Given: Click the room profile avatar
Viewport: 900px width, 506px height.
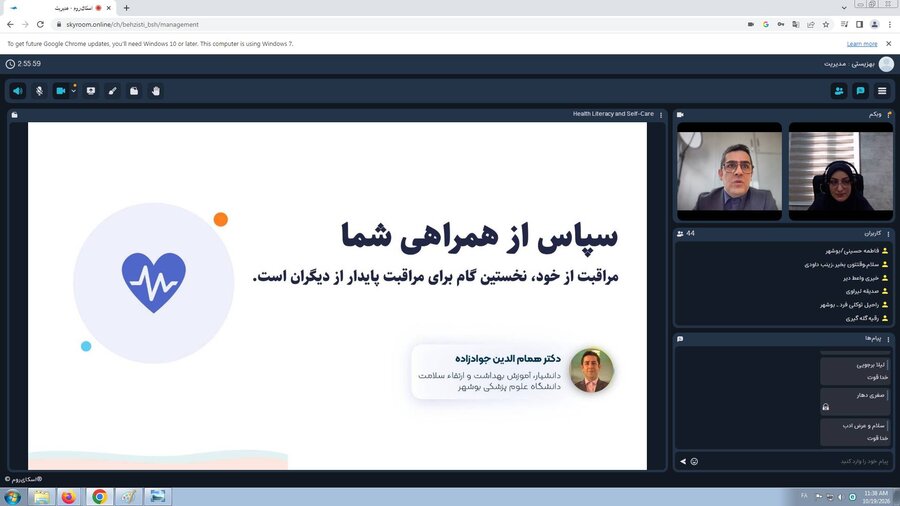Looking at the screenshot, I should coord(886,64).
